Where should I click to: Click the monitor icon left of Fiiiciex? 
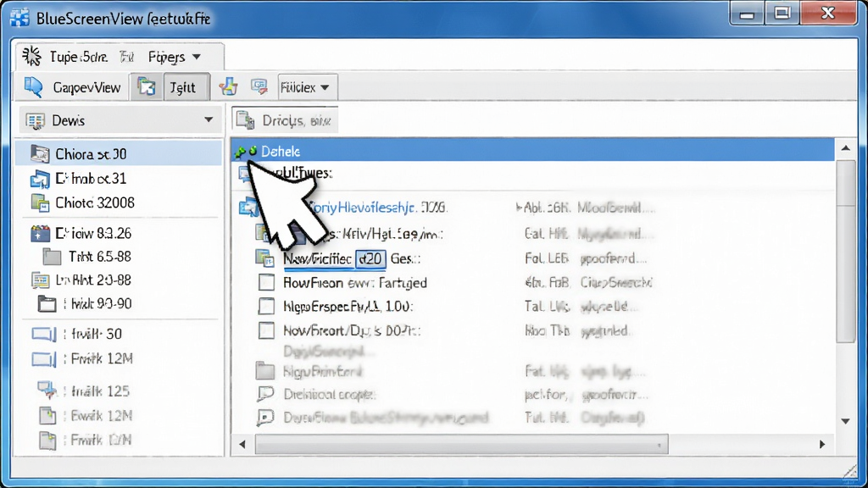coord(259,86)
